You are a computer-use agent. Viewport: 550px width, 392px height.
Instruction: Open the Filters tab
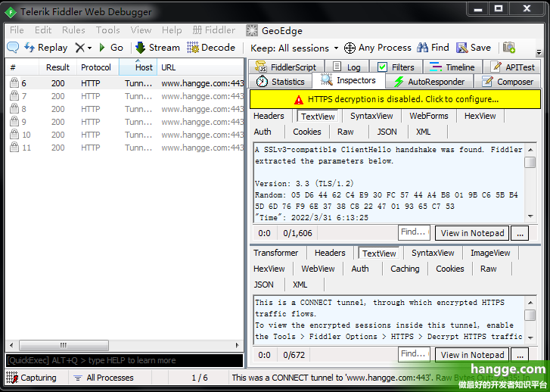pos(396,67)
